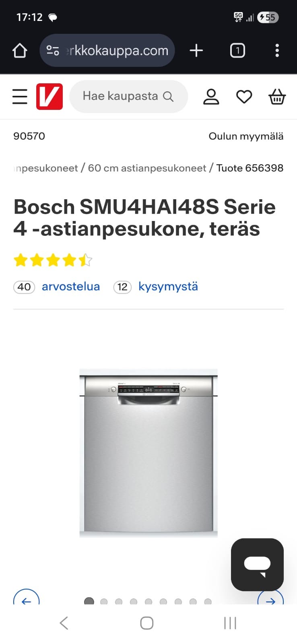The image size is (297, 644).
Task: Jump to the second carousel dot
Action: click(104, 601)
